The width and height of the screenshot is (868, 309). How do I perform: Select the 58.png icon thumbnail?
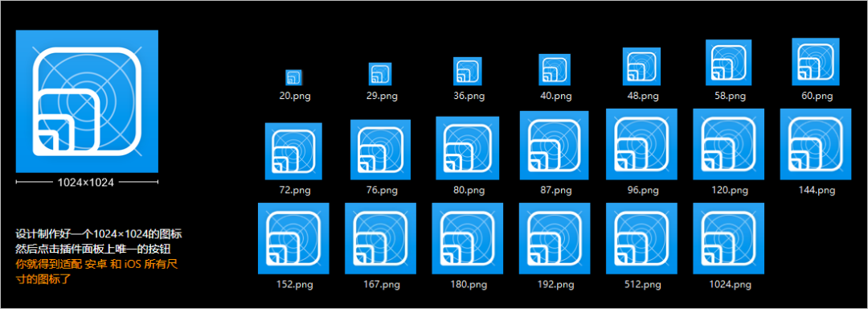[x=728, y=63]
